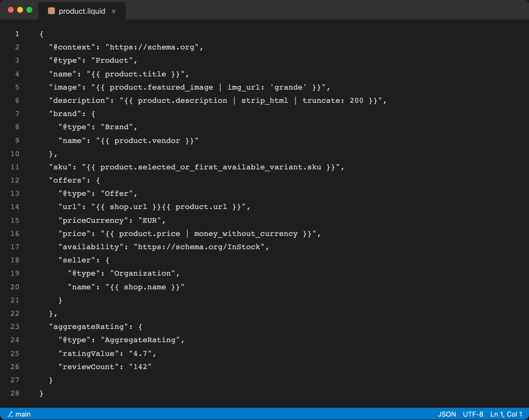
Task: Click line number 11 in the gutter
Action: point(15,167)
